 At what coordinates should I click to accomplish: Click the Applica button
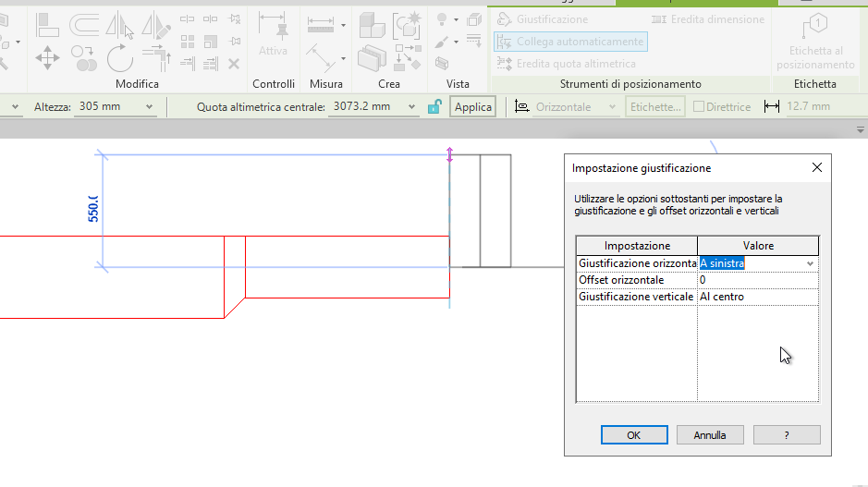click(472, 107)
